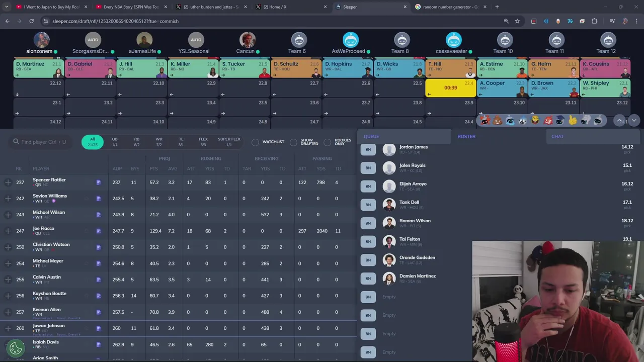This screenshot has width=644, height=362.
Task: Sort players by BYE column
Action: click(135, 169)
